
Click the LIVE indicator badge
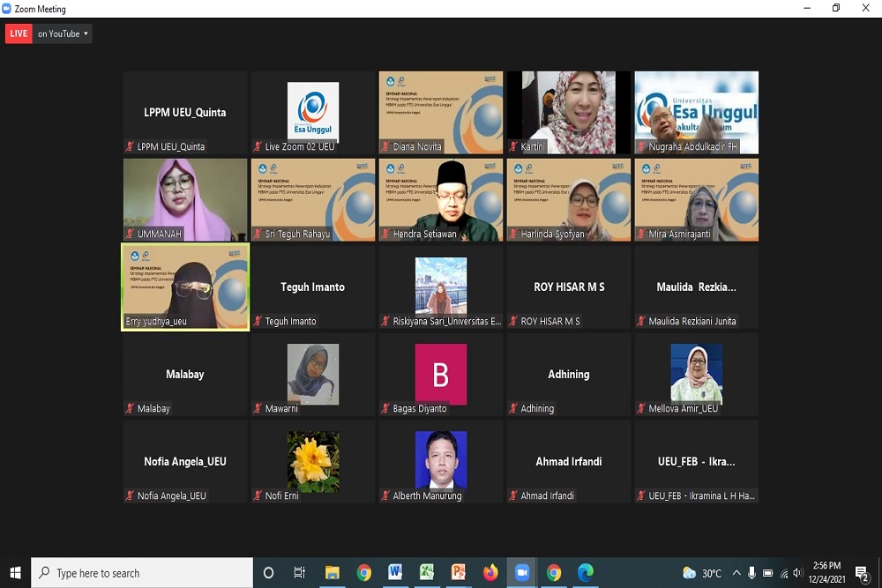pos(19,33)
